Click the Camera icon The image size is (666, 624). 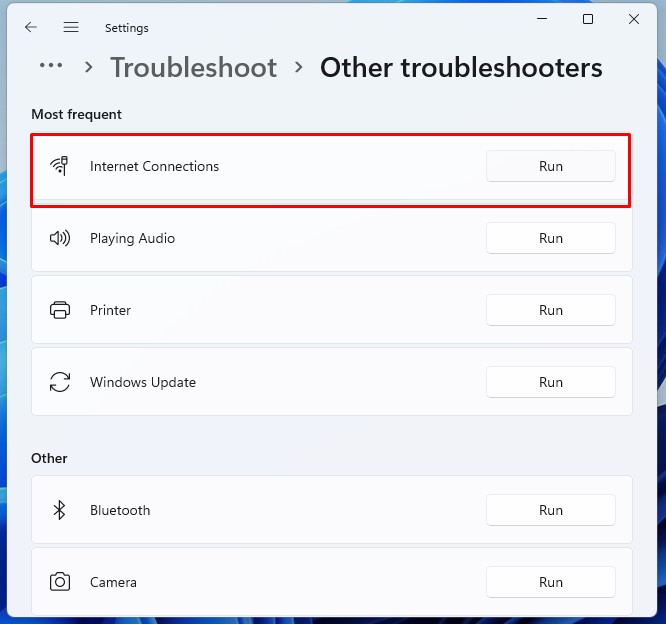(60, 582)
